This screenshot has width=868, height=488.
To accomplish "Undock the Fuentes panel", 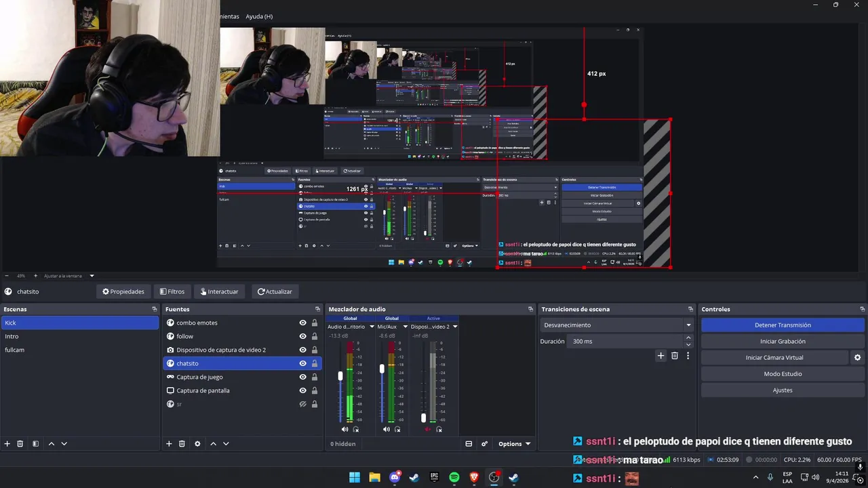I will pyautogui.click(x=317, y=309).
